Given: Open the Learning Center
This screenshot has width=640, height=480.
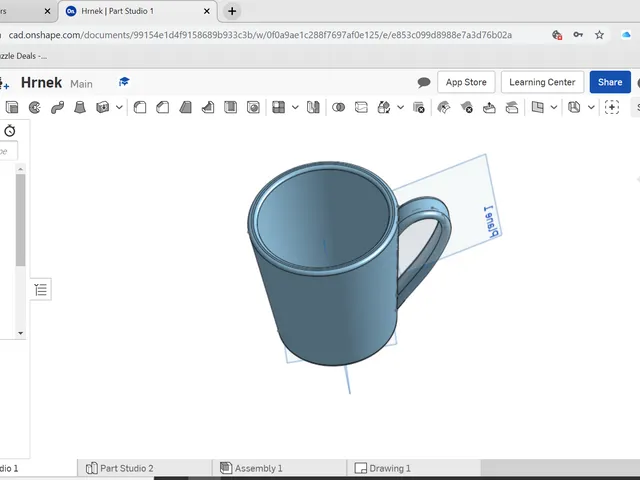Looking at the screenshot, I should 542,82.
